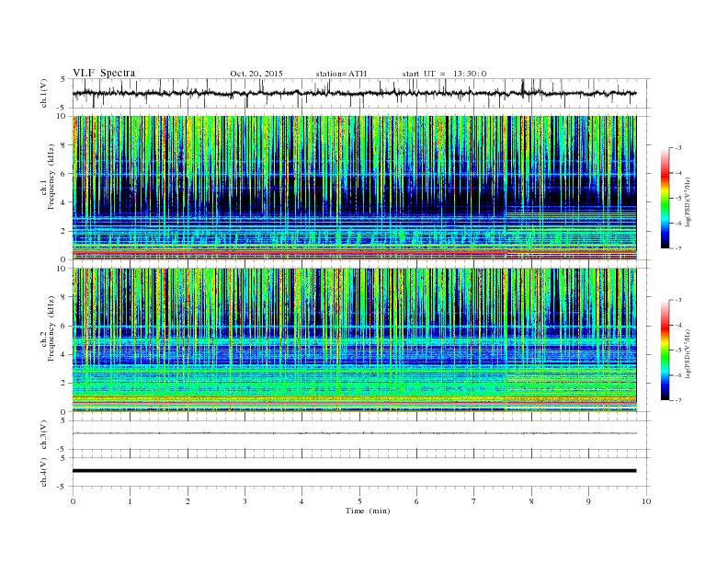Select the "start UT = 13:30:0" header text
This screenshot has width=728, height=563.
[444, 74]
